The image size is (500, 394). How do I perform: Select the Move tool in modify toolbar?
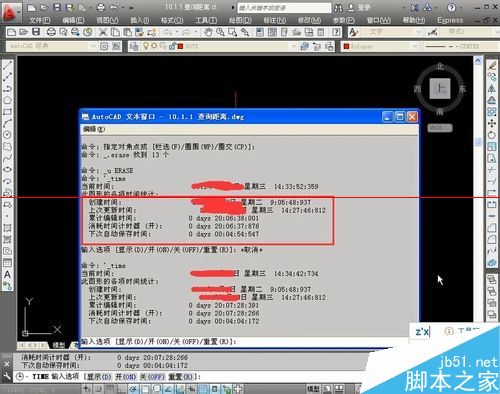click(492, 123)
